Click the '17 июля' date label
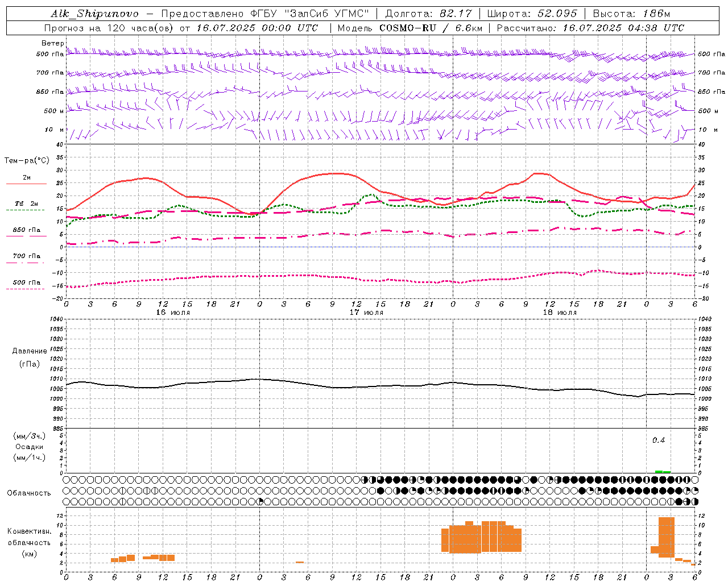Viewport: 728px width, 582px height. (x=366, y=313)
